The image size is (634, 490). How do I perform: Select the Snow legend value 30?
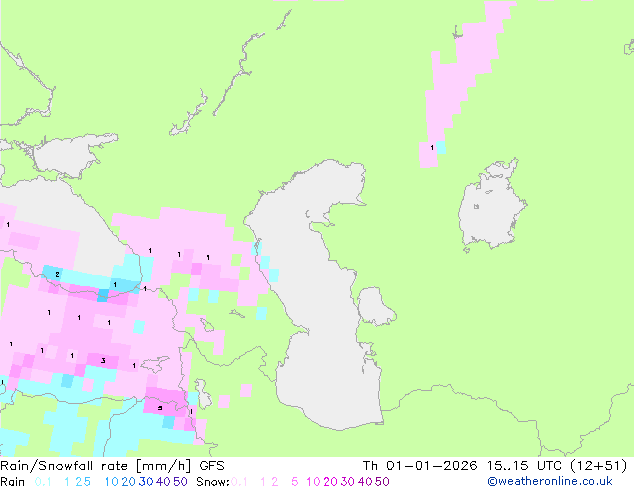coord(347,482)
